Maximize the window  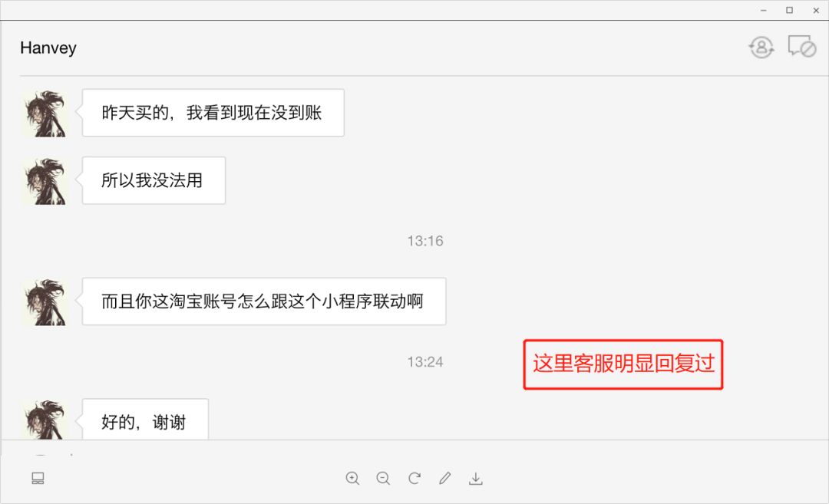[789, 10]
